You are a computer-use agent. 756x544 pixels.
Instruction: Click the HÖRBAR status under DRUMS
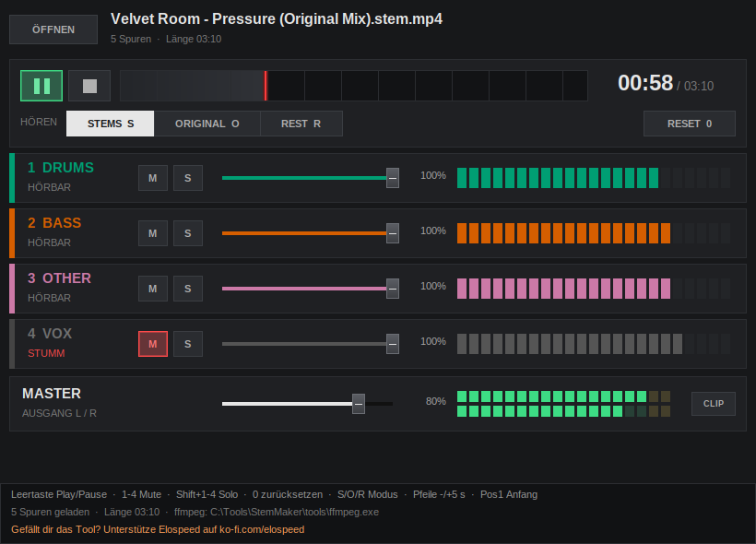49,187
